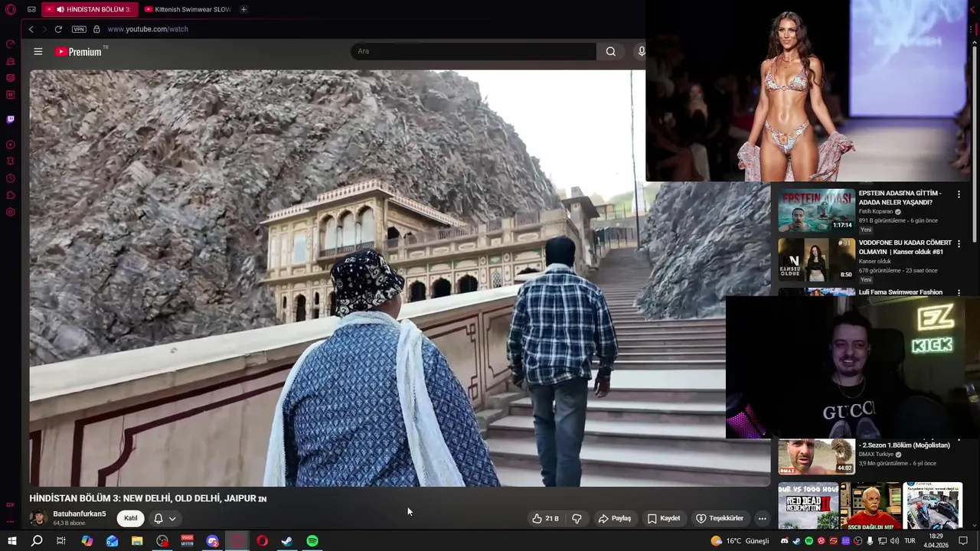Viewport: 980px width, 551px height.
Task: Open the Moğolistan video thumbnail 44:02
Action: 816,457
